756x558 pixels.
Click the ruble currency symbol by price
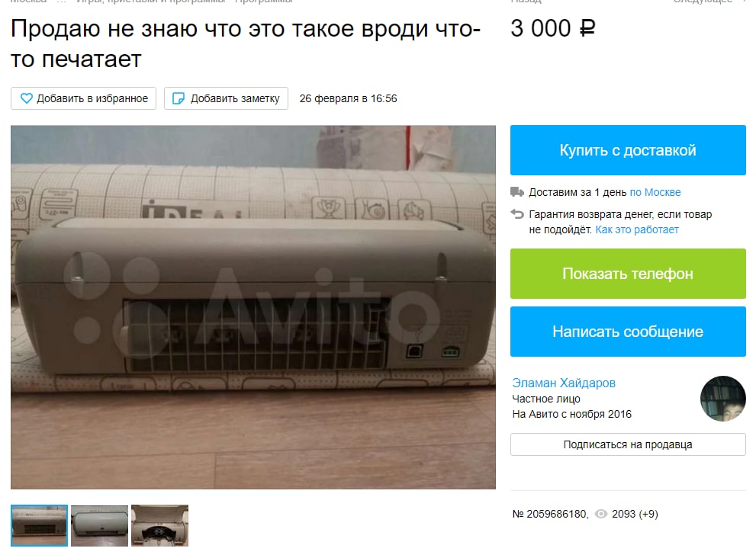[x=587, y=28]
